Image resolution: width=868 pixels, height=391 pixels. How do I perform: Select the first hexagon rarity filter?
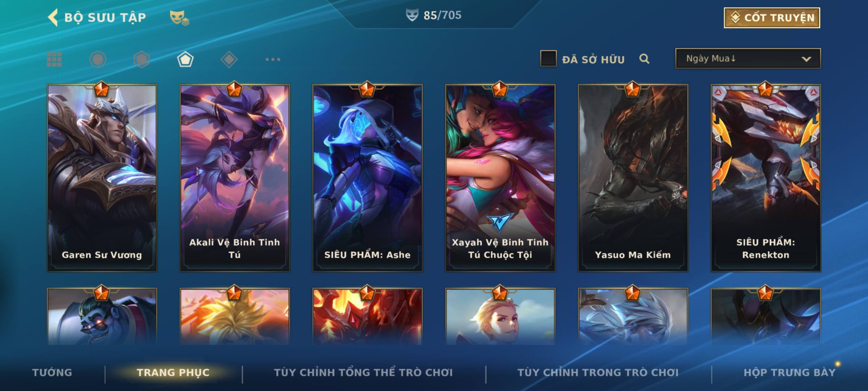click(x=98, y=59)
